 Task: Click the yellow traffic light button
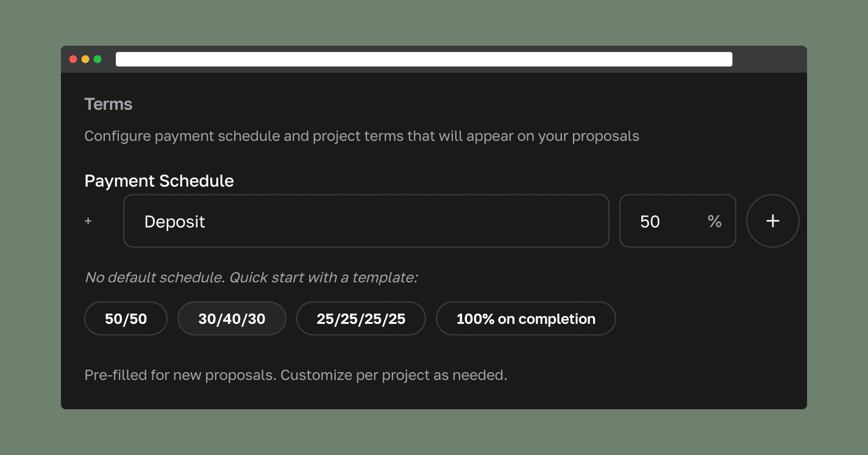coord(85,59)
